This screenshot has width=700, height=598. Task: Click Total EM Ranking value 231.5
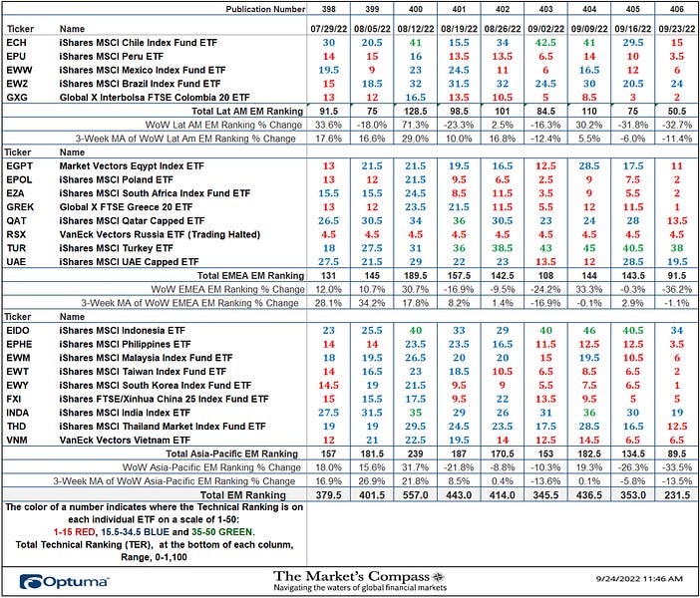click(x=677, y=495)
